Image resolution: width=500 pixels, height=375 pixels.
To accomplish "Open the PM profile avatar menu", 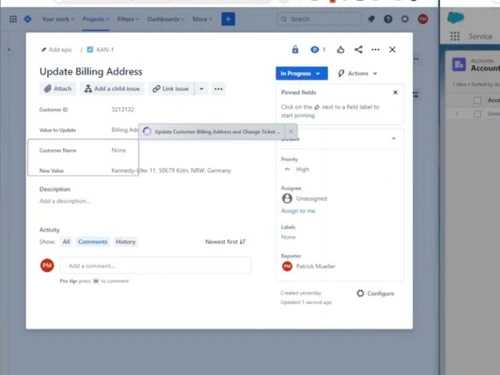I will point(423,19).
